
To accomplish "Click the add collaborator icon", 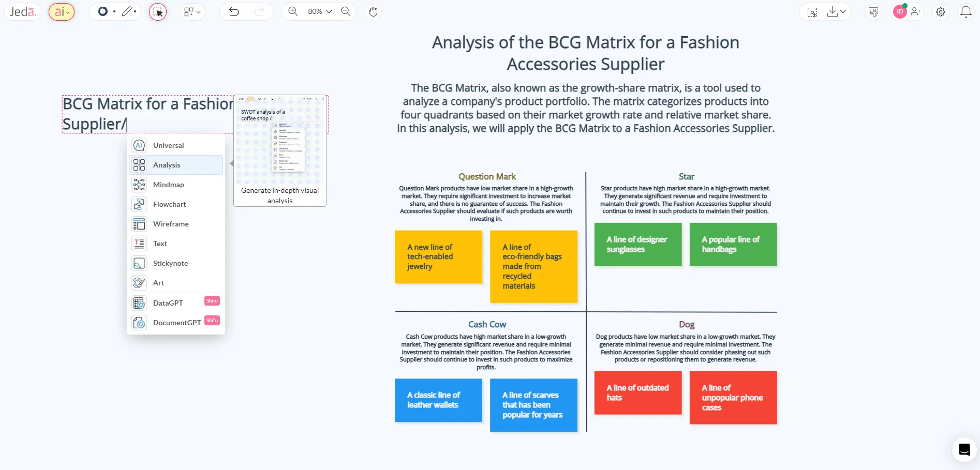I will tap(916, 11).
